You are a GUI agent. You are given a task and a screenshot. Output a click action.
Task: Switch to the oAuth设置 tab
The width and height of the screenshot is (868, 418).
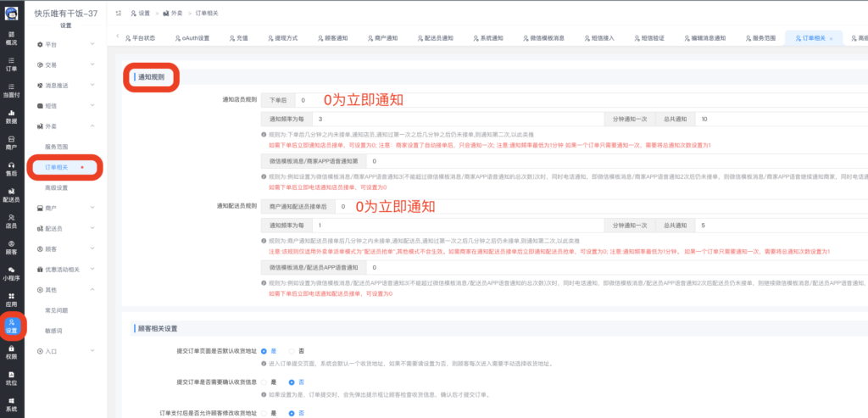click(192, 38)
